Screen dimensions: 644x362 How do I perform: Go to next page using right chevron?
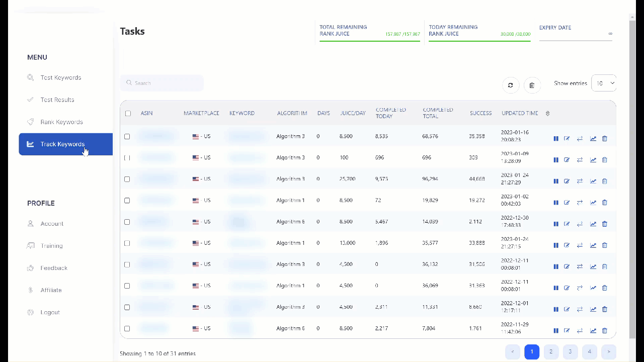pos(608,352)
